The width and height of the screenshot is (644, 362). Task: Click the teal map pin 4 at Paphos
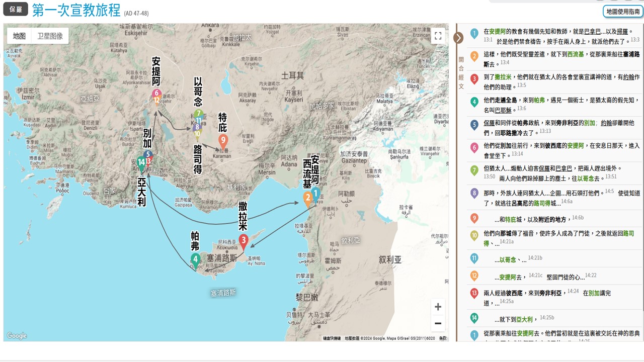click(196, 259)
